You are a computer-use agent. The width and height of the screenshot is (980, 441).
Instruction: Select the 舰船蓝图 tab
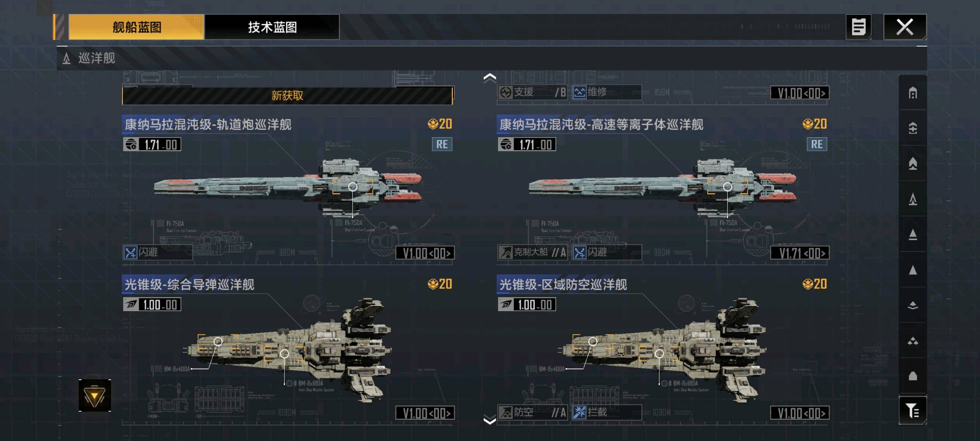(136, 27)
